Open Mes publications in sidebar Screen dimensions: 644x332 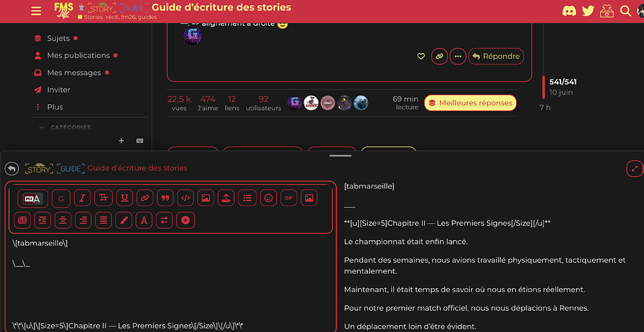(78, 55)
